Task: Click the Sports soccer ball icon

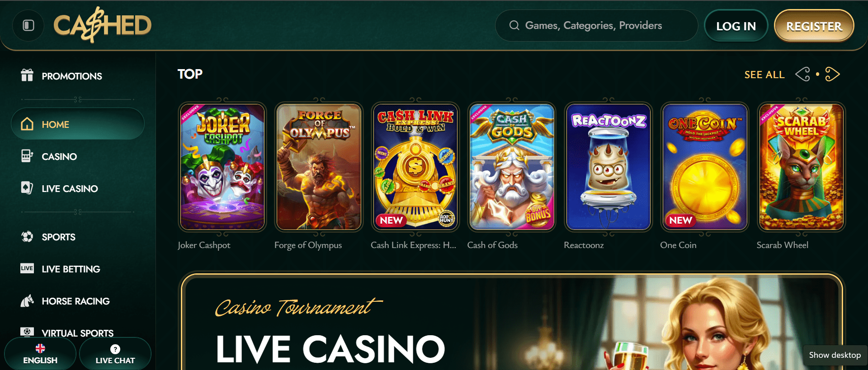Action: point(27,236)
